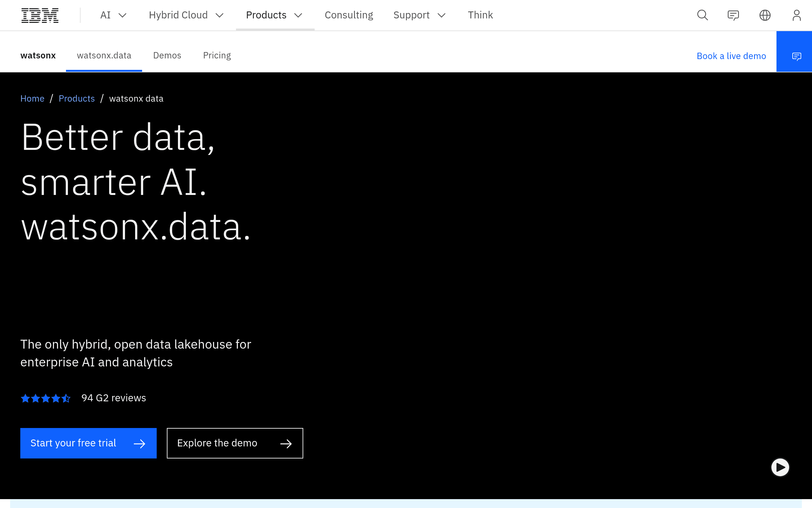The image size is (812, 508).
Task: Click Book a live demo link
Action: (x=731, y=56)
